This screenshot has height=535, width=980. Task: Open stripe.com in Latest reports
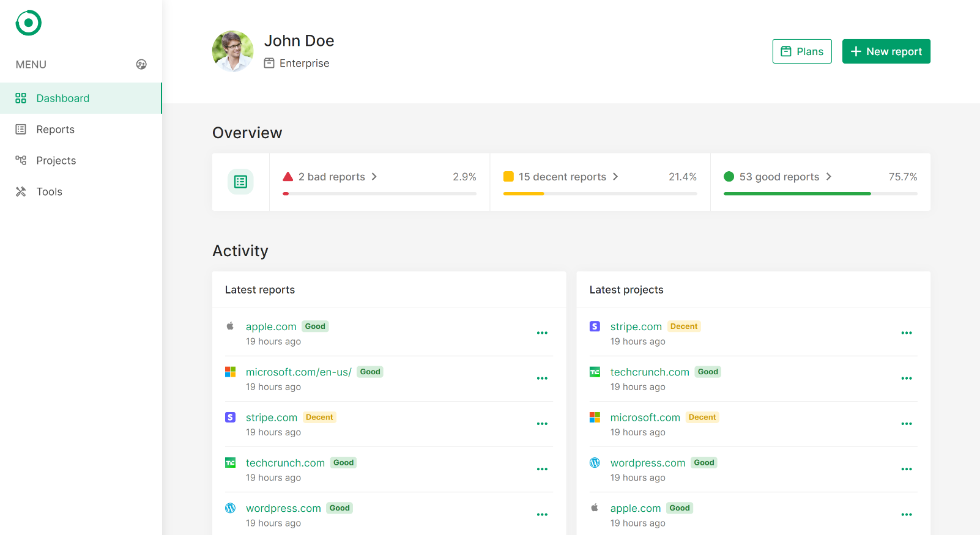[272, 418]
